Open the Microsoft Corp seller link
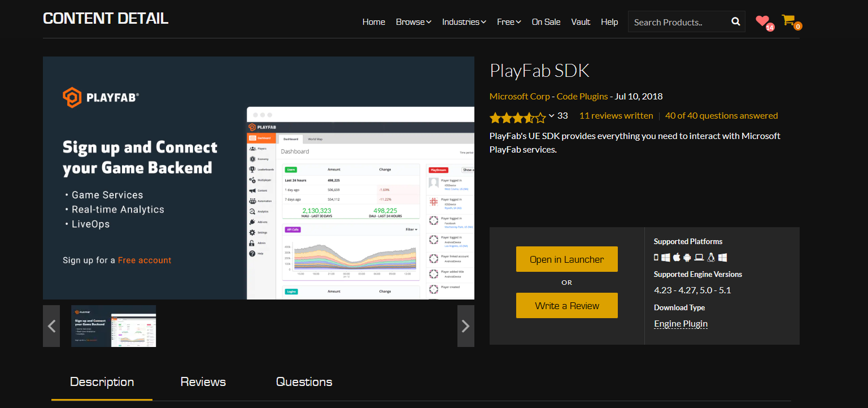This screenshot has height=408, width=868. [520, 97]
